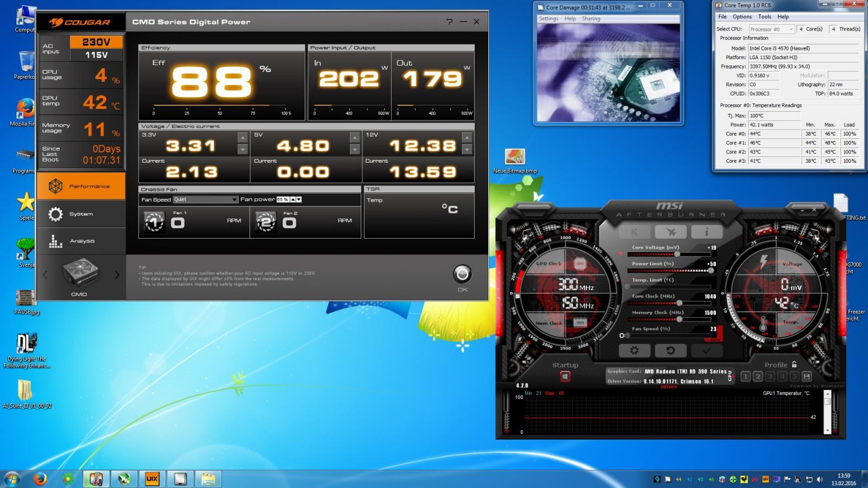
Task: Click fan speed gear icon in Afterburner
Action: tap(622, 336)
